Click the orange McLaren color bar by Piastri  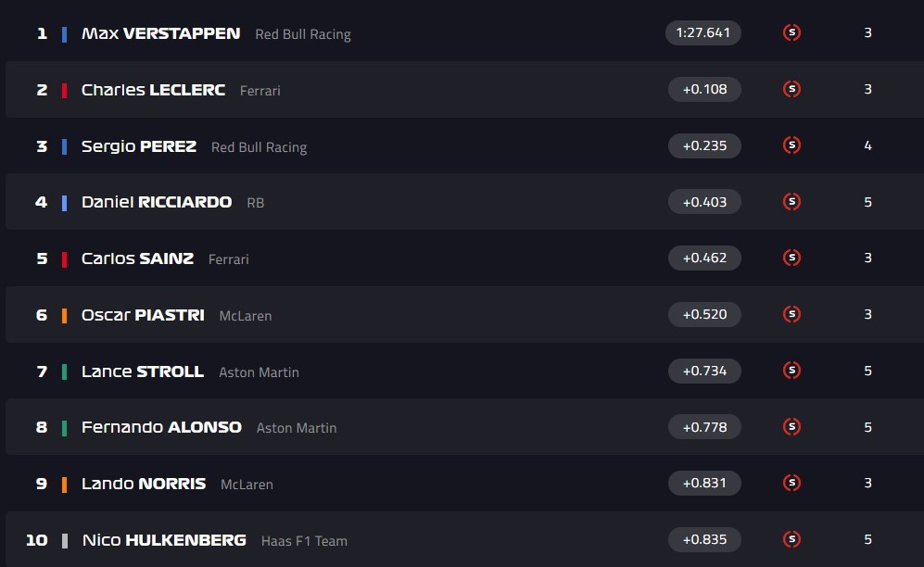click(64, 315)
